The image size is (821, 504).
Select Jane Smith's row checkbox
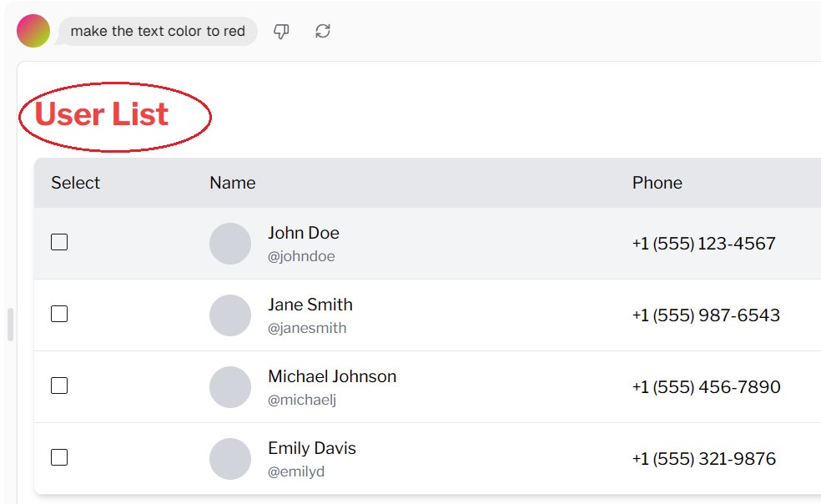click(x=59, y=315)
